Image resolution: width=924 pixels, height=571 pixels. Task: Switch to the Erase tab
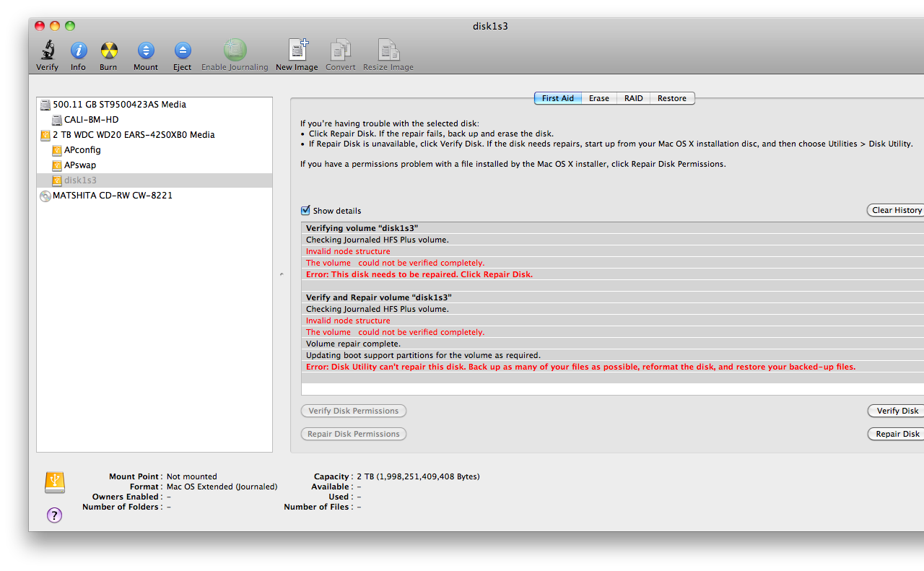599,98
